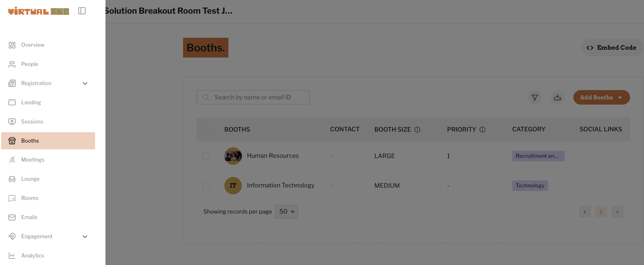Expand the Engagement submenu chevron
Image resolution: width=644 pixels, height=265 pixels.
(85, 237)
